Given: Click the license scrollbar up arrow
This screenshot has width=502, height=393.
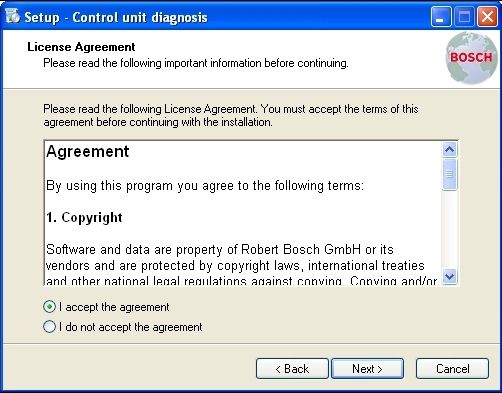Looking at the screenshot, I should point(450,150).
